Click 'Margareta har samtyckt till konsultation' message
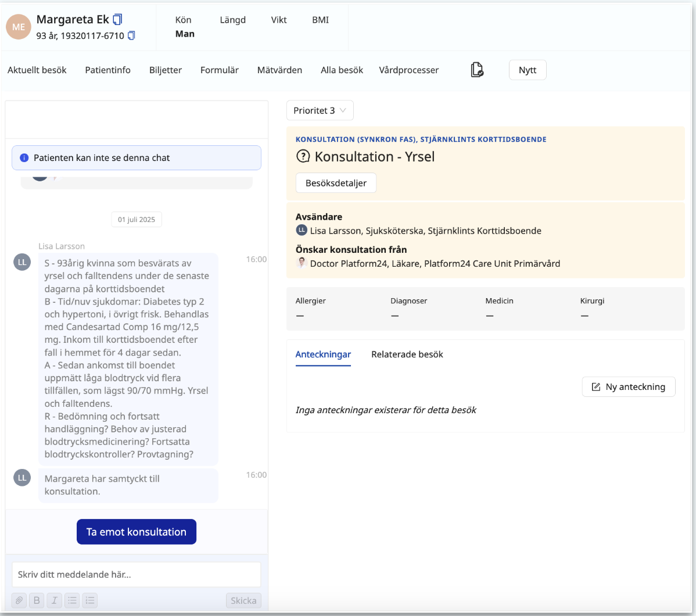 [x=128, y=485]
